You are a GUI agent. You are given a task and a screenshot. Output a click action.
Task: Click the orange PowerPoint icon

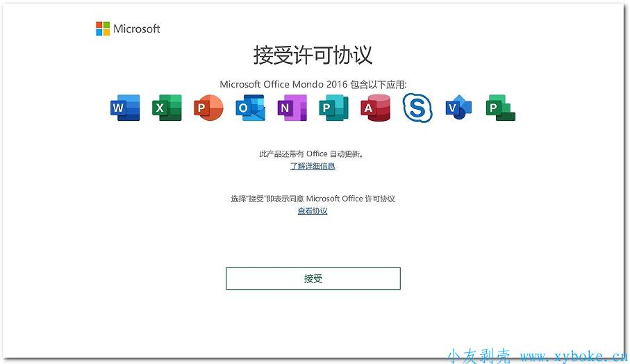pyautogui.click(x=208, y=108)
